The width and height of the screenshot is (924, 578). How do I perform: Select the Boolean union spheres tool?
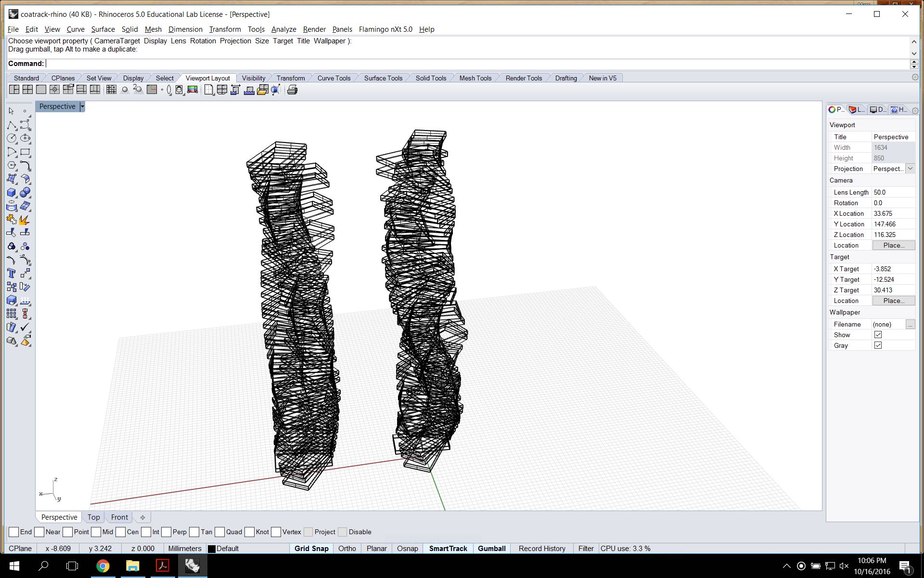[x=25, y=192]
